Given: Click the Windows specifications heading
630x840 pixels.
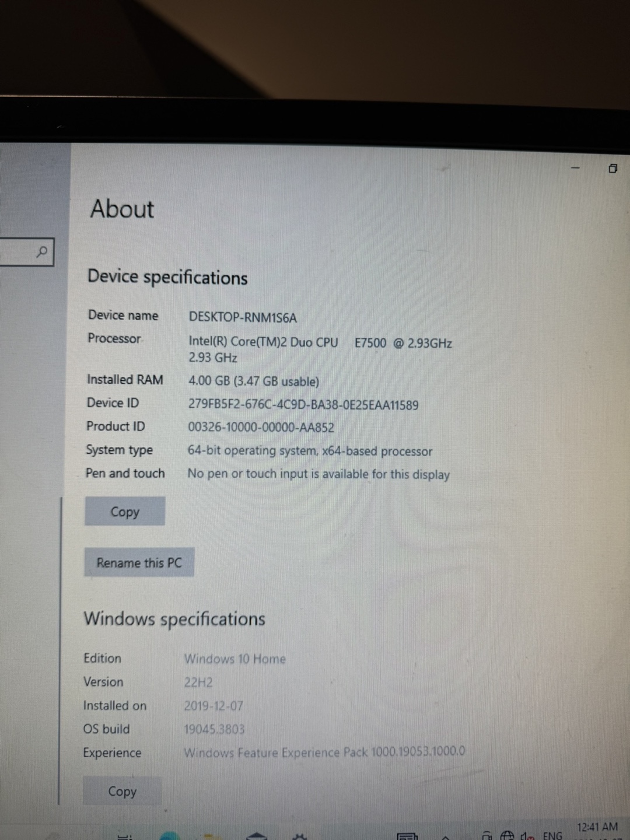Looking at the screenshot, I should coord(174,618).
